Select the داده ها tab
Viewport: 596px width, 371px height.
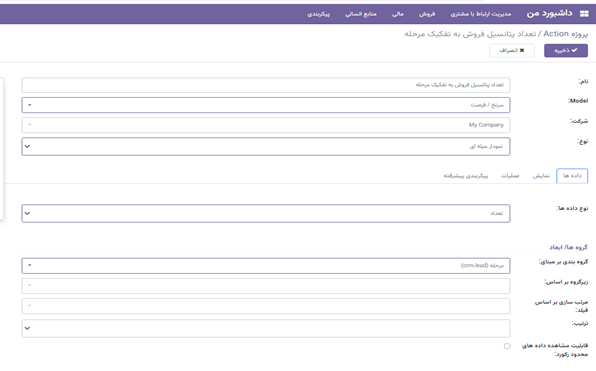point(572,176)
